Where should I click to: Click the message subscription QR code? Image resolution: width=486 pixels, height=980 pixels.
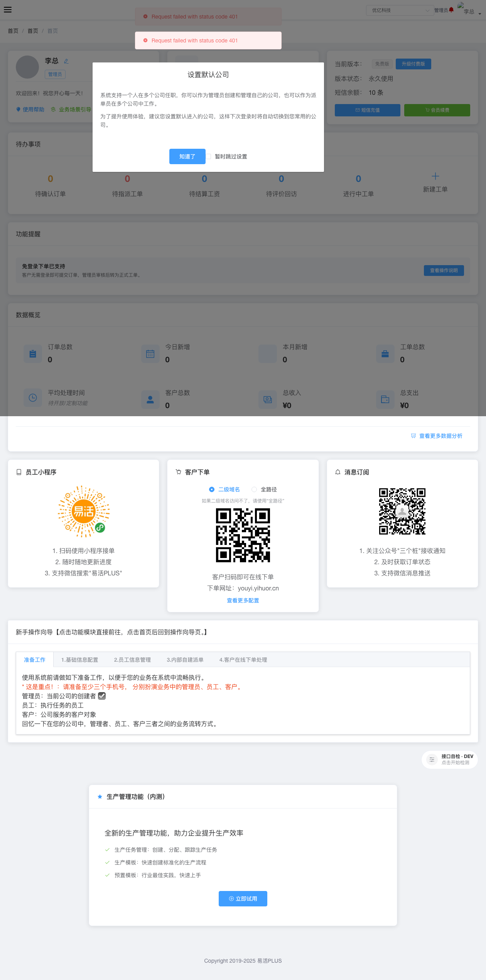(x=402, y=511)
